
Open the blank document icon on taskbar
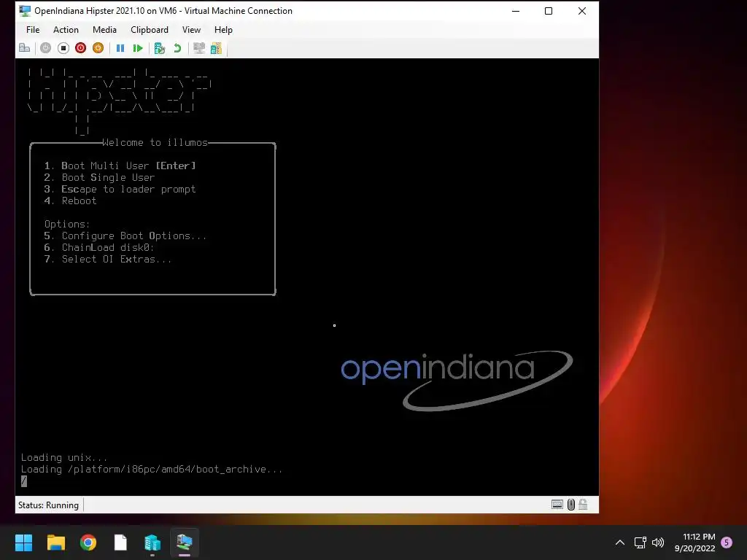[120, 542]
